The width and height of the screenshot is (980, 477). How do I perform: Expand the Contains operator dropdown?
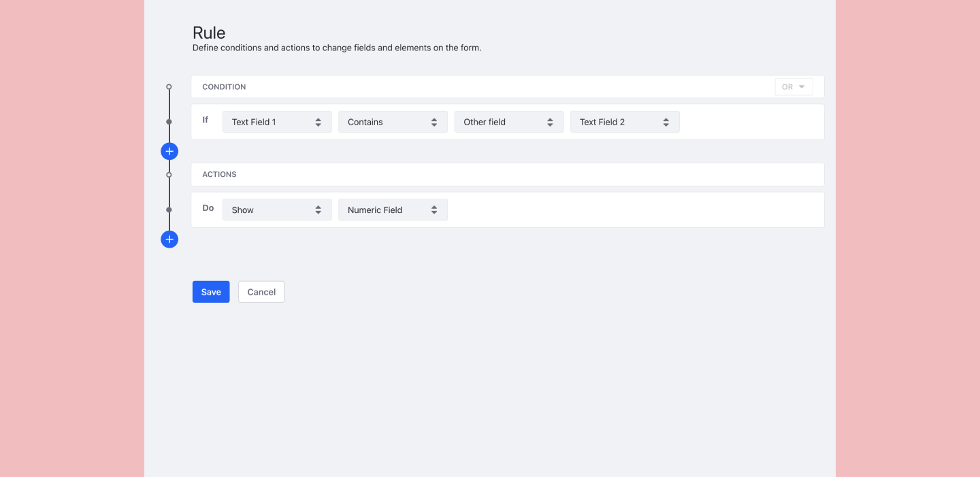pos(393,122)
